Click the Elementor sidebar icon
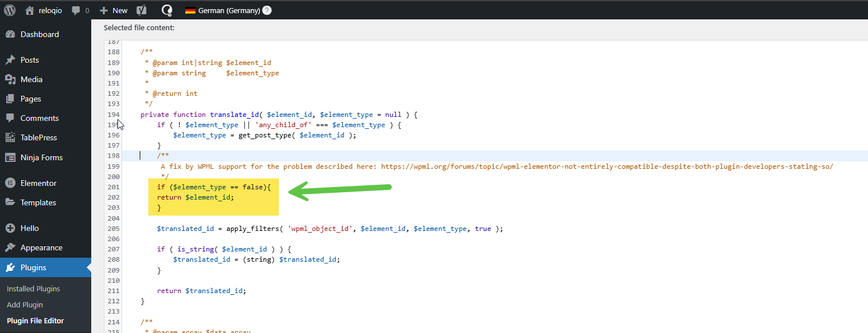The width and height of the screenshot is (868, 333). [x=10, y=183]
